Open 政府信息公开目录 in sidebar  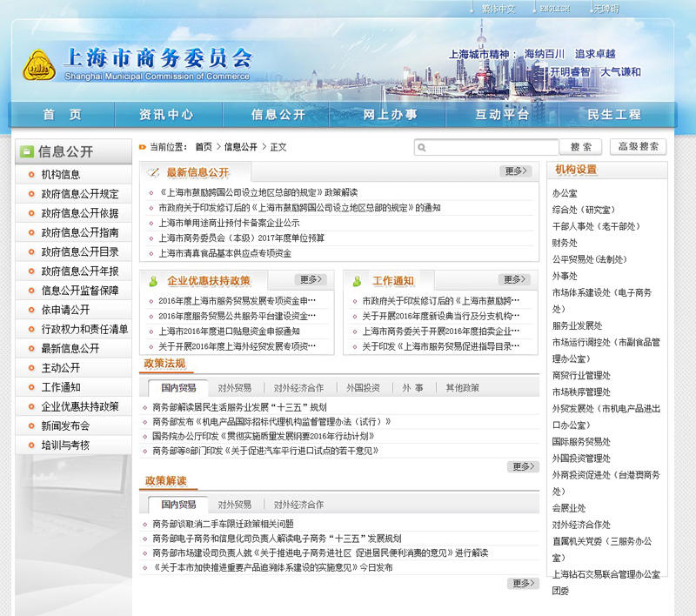(80, 251)
